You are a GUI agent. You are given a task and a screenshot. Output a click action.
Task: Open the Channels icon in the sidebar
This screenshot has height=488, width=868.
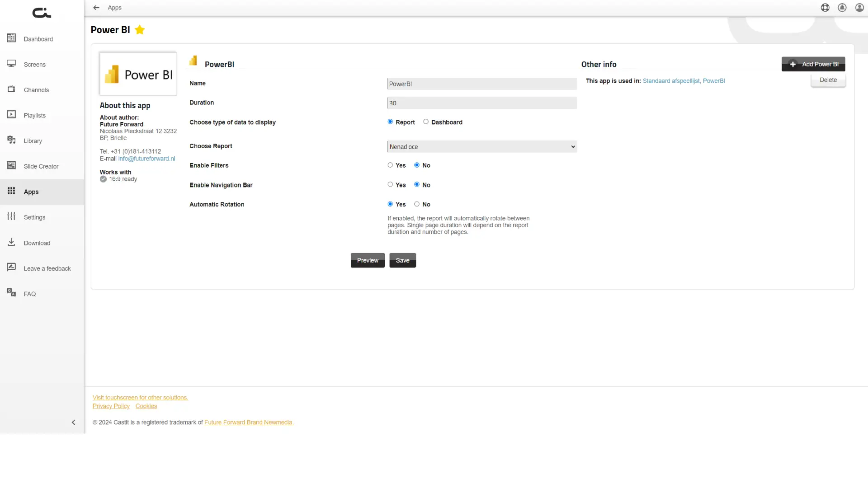11,89
